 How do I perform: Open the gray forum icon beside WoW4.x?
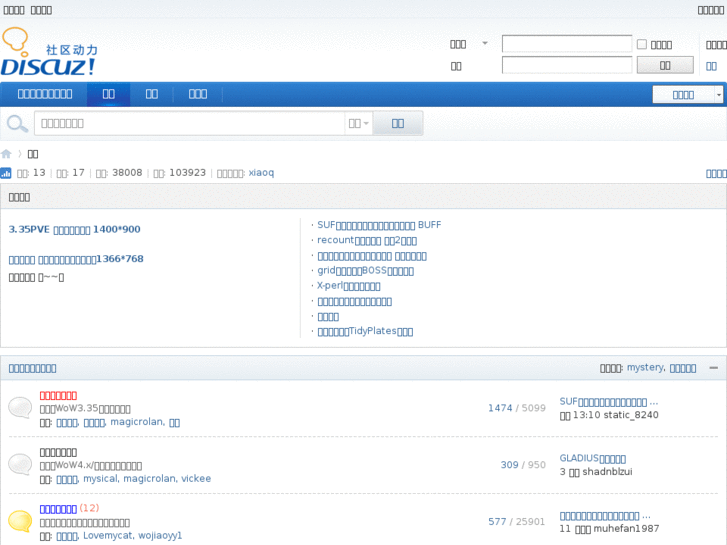pos(20,464)
